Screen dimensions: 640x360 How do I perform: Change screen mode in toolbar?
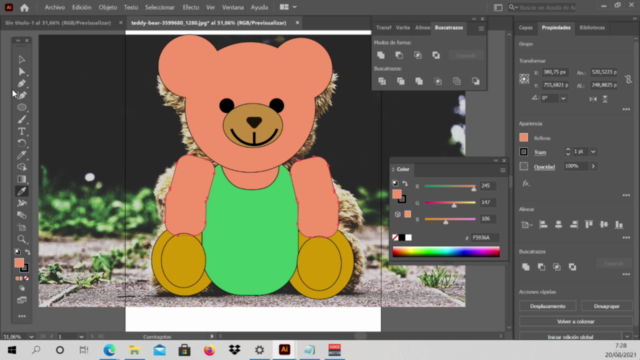point(22,300)
